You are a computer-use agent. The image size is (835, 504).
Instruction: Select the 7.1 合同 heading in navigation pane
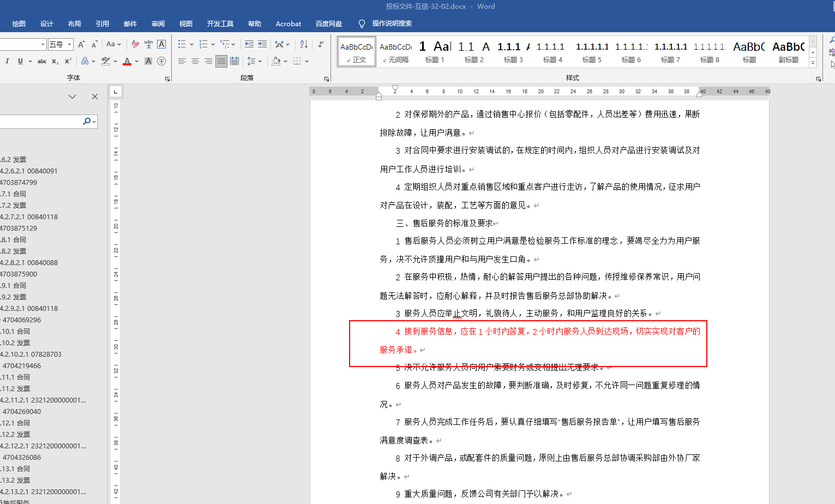coord(15,194)
